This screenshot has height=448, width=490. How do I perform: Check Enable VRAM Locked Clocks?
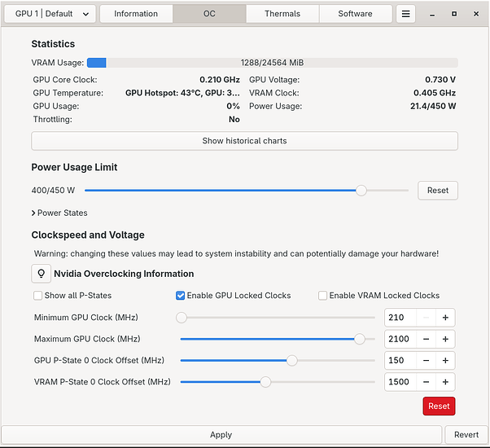[322, 296]
